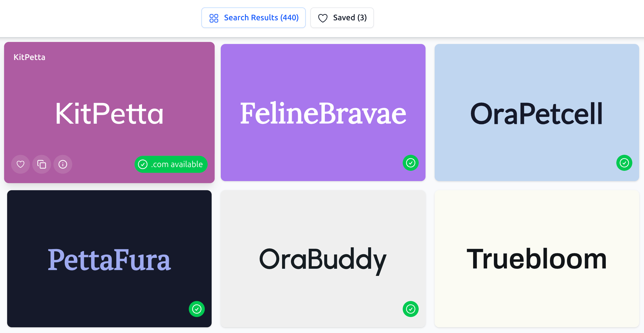Screen dimensions: 644x333
Task: Click the KitPetta label in the card corner
Action: pyautogui.click(x=29, y=57)
